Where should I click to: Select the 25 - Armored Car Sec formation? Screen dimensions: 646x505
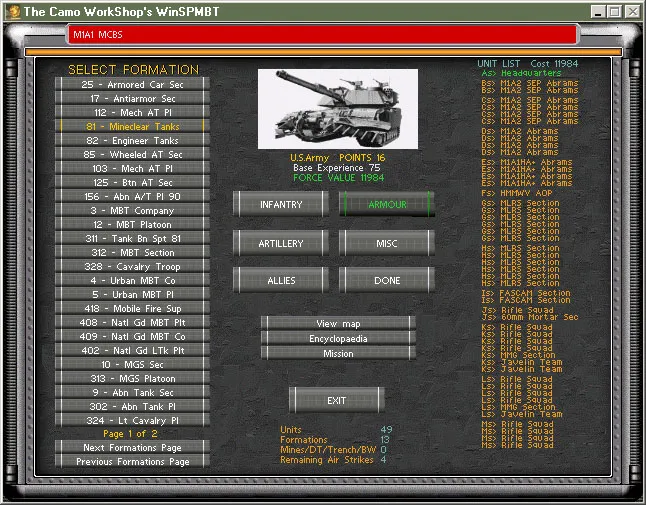[x=133, y=84]
